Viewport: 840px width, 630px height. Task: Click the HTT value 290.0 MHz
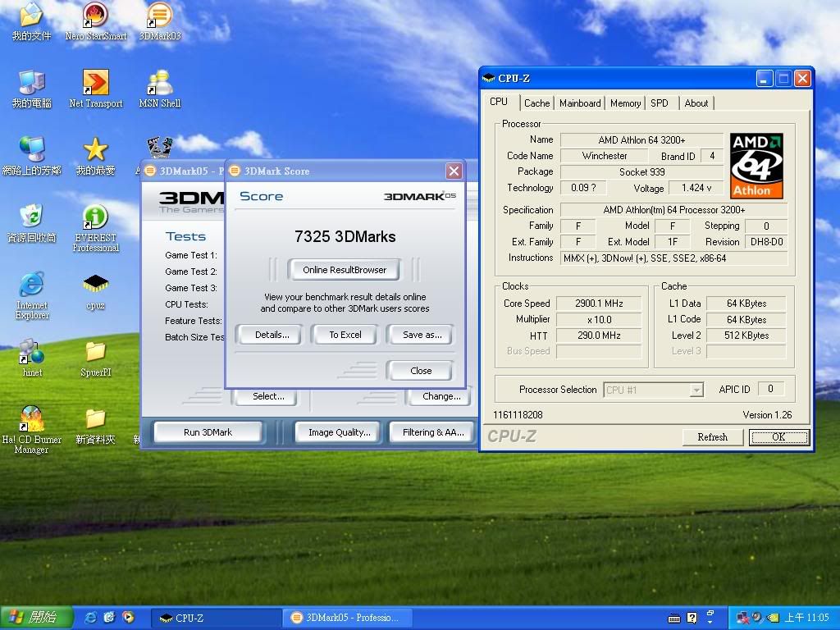click(599, 336)
